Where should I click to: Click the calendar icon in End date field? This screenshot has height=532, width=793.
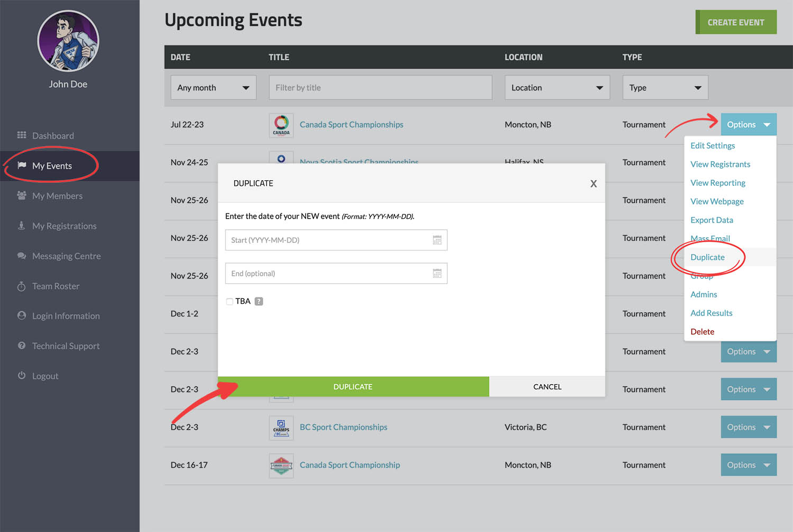tap(437, 274)
